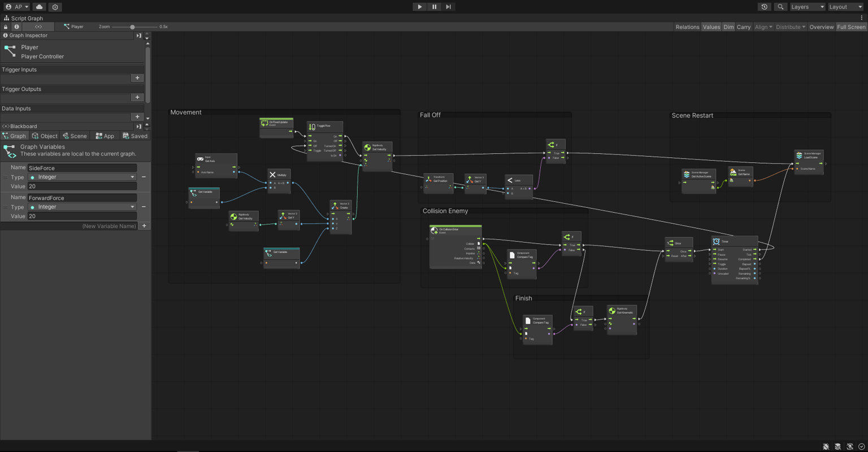Select the Scene Manager Load Scene node icon

click(x=799, y=155)
